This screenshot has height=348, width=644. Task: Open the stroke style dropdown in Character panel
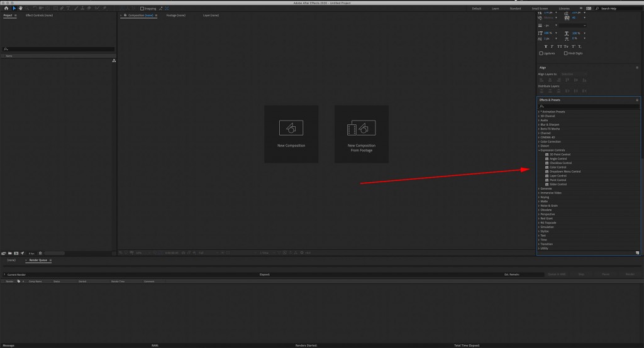point(572,26)
